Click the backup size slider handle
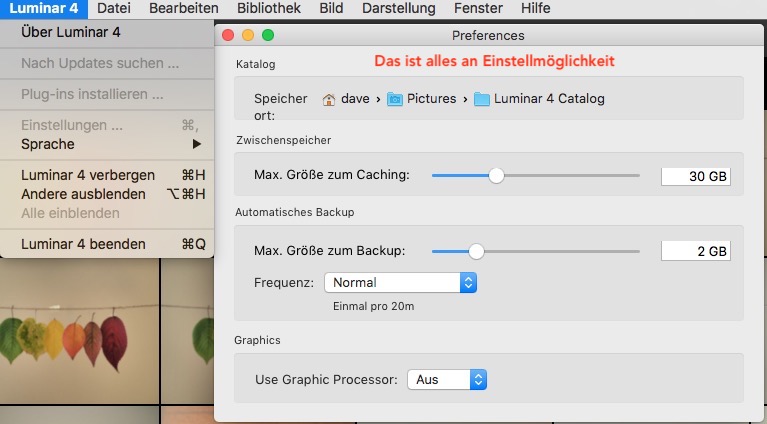Image resolution: width=767 pixels, height=424 pixels. (476, 251)
